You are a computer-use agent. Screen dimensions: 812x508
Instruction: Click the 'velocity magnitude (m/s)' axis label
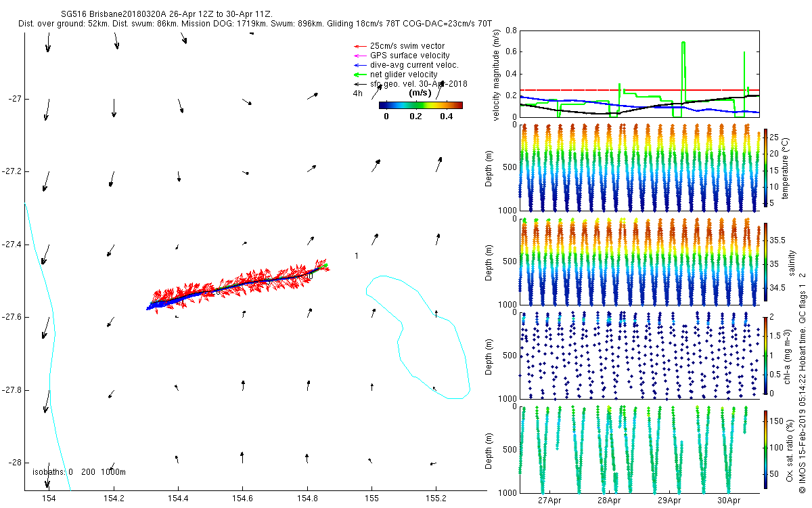pyautogui.click(x=497, y=75)
